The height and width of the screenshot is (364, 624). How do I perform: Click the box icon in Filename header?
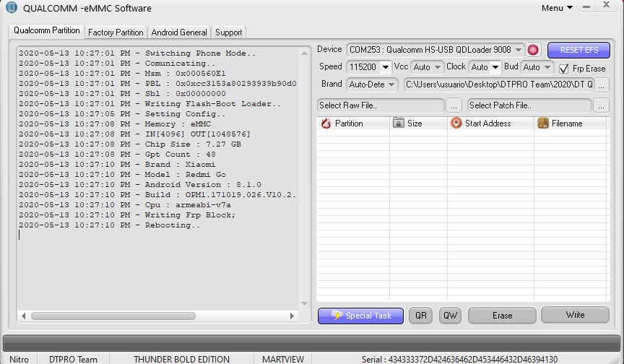[x=543, y=123]
